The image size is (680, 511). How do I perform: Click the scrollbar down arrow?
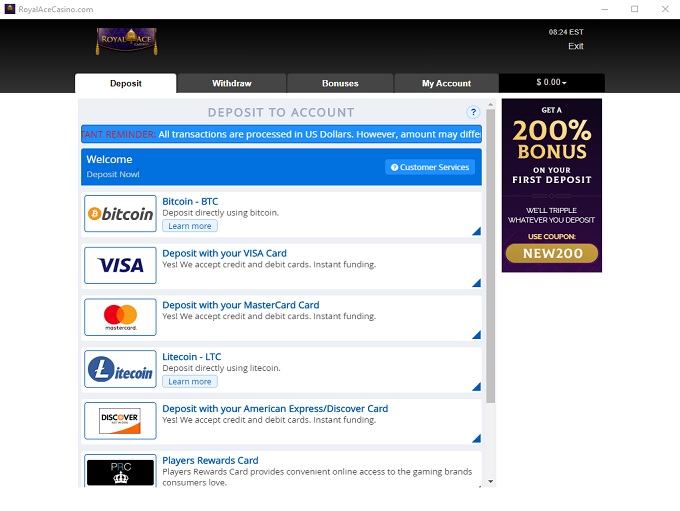490,481
